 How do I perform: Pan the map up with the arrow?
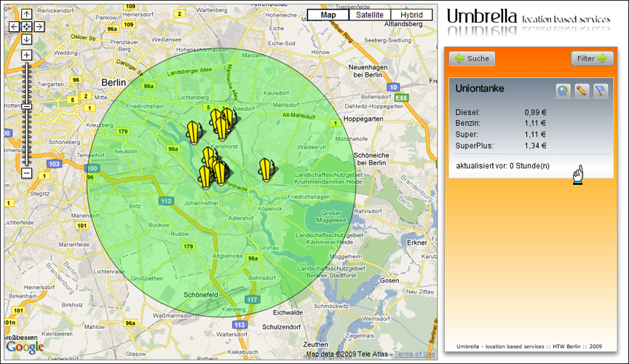[x=26, y=15]
